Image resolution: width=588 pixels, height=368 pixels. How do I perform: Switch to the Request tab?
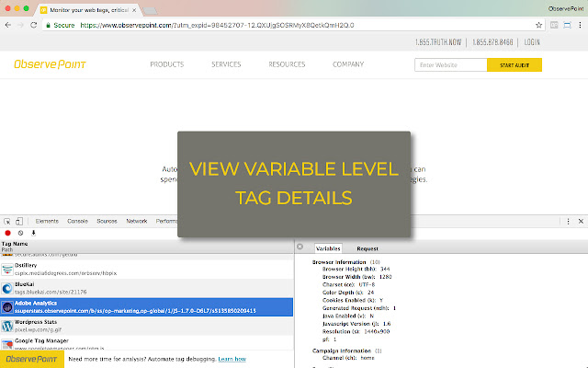(367, 248)
